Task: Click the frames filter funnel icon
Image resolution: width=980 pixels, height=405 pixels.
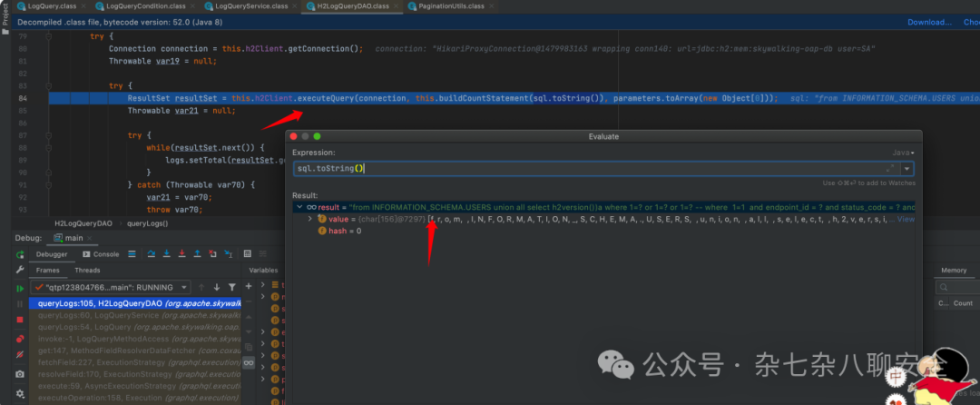Action: [x=232, y=287]
